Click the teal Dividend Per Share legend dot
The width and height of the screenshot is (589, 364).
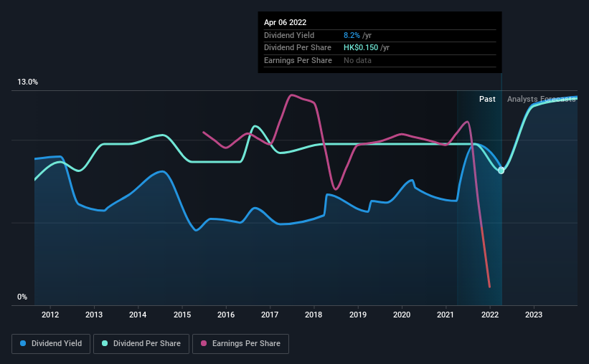click(105, 343)
